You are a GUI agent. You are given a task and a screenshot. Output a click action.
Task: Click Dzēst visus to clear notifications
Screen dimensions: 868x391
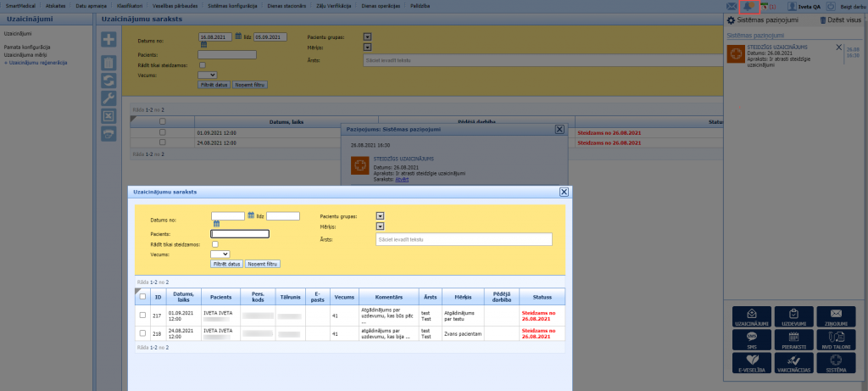[x=840, y=19]
